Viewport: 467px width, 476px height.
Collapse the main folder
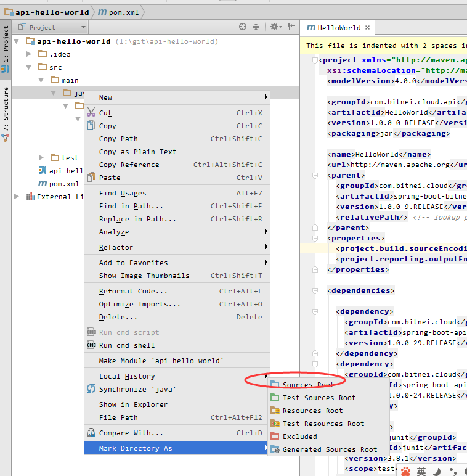[41, 80]
